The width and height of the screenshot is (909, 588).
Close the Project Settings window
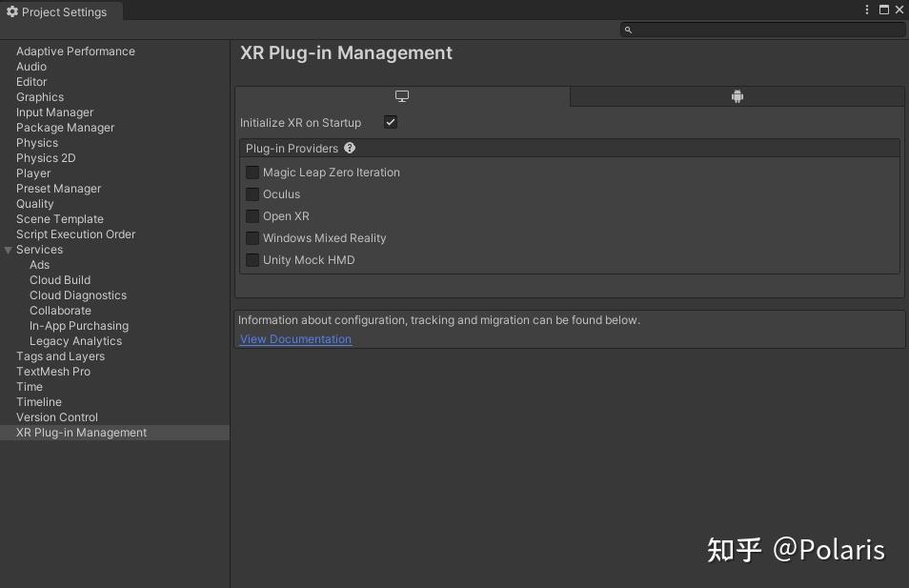coord(899,10)
